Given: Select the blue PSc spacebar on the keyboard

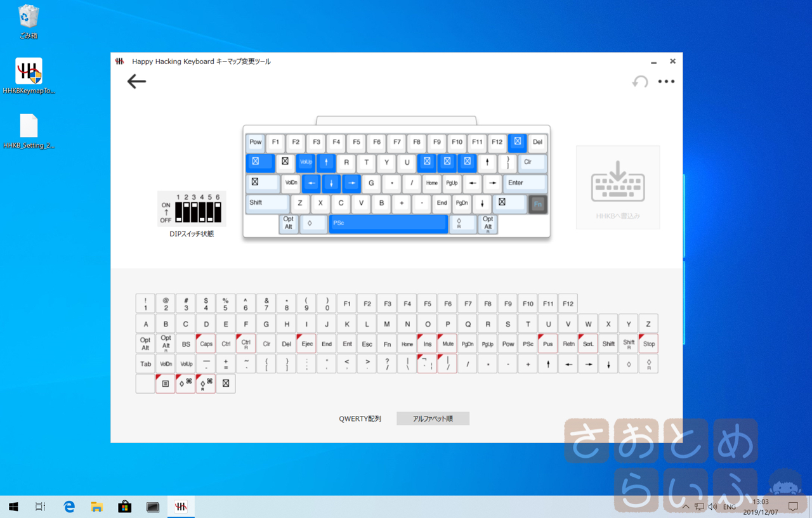Looking at the screenshot, I should (388, 224).
